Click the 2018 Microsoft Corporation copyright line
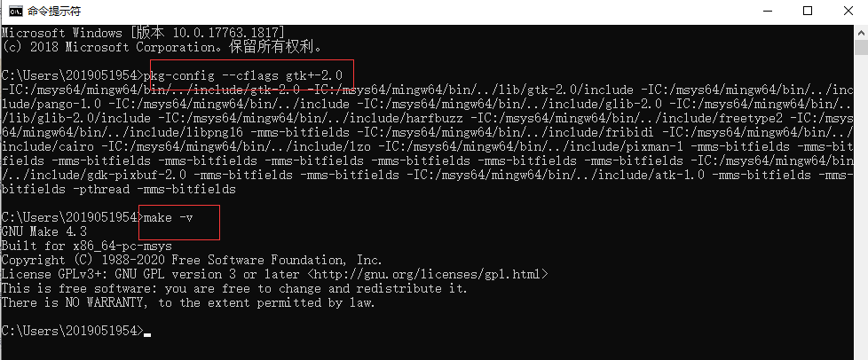 pyautogui.click(x=162, y=47)
